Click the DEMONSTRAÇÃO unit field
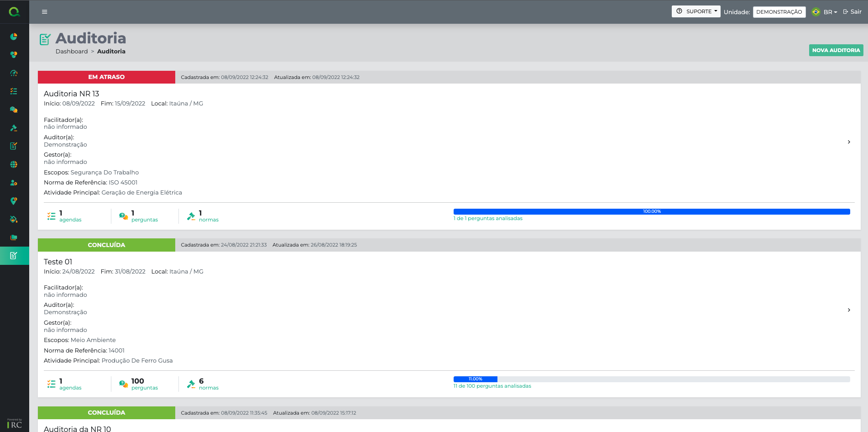 (x=779, y=12)
